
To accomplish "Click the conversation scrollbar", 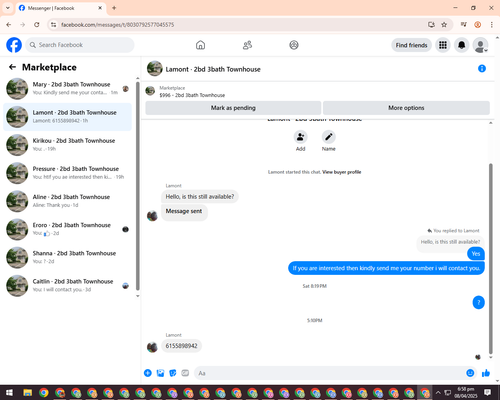I will (490, 258).
